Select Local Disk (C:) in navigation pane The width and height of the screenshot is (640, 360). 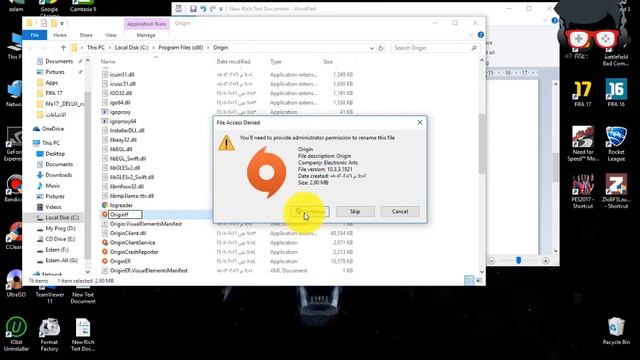click(62, 218)
